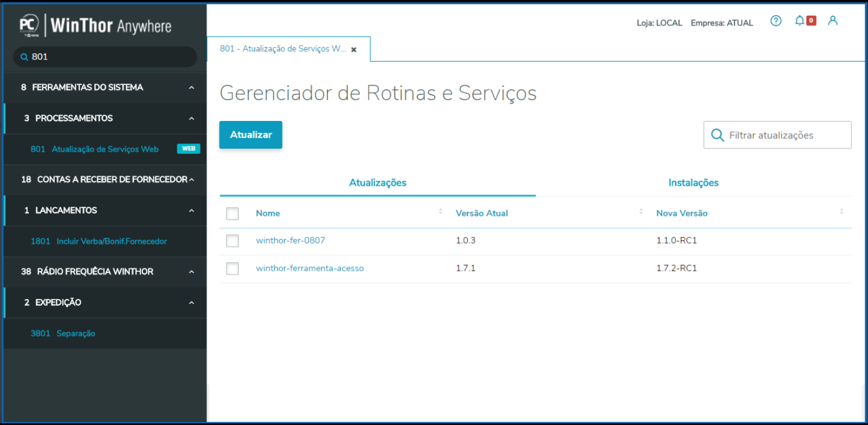Switch to the Instalações tab
The width and height of the screenshot is (868, 425).
tap(693, 183)
